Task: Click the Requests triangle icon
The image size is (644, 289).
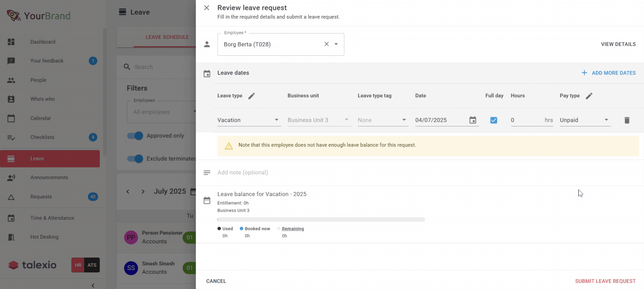Action: (x=11, y=197)
